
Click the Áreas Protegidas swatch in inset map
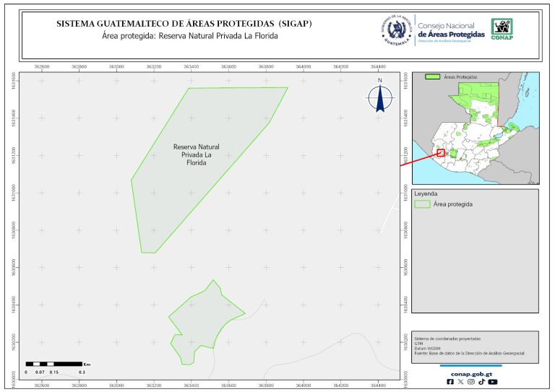(432, 76)
